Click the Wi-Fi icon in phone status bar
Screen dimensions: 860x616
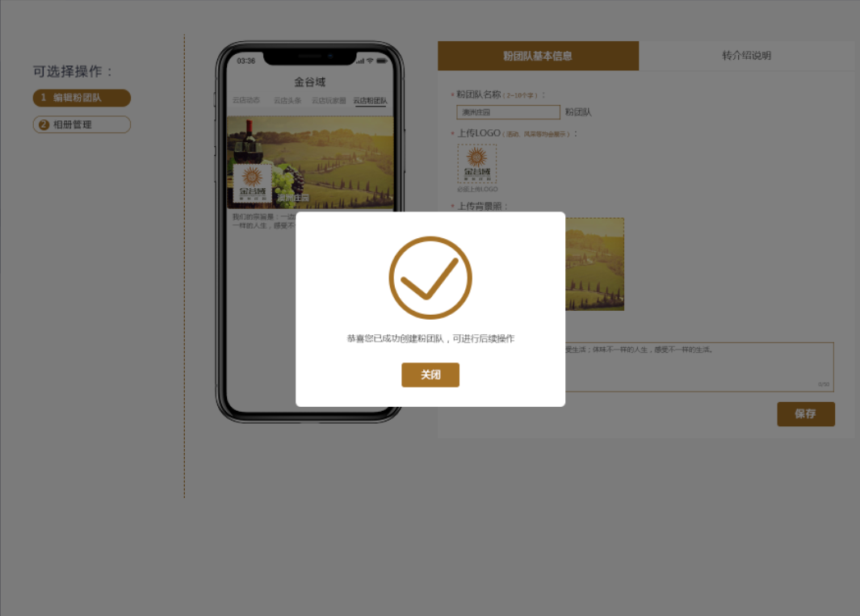(370, 61)
